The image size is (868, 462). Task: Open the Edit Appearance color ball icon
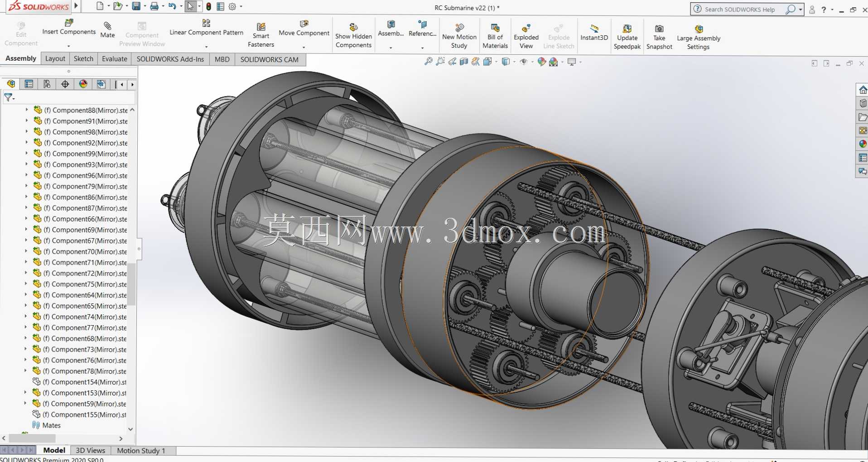click(541, 62)
